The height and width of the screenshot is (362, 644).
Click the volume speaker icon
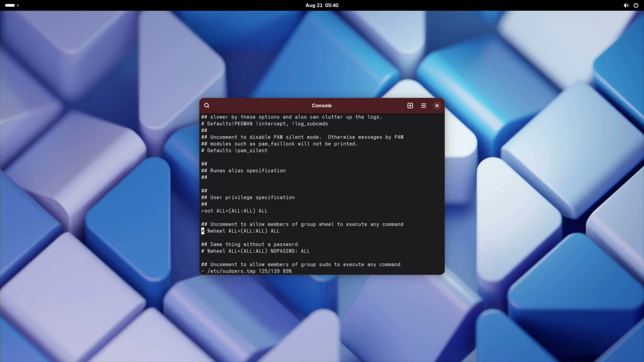(626, 5)
